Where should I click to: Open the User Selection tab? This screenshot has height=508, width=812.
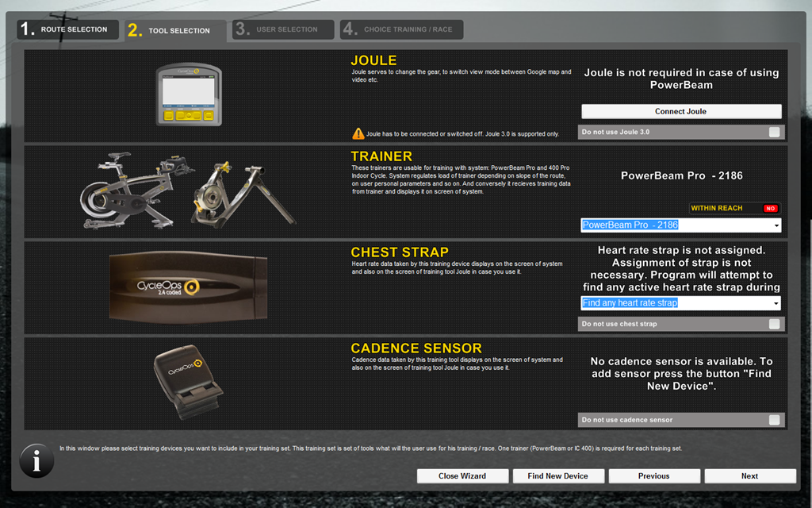(283, 29)
